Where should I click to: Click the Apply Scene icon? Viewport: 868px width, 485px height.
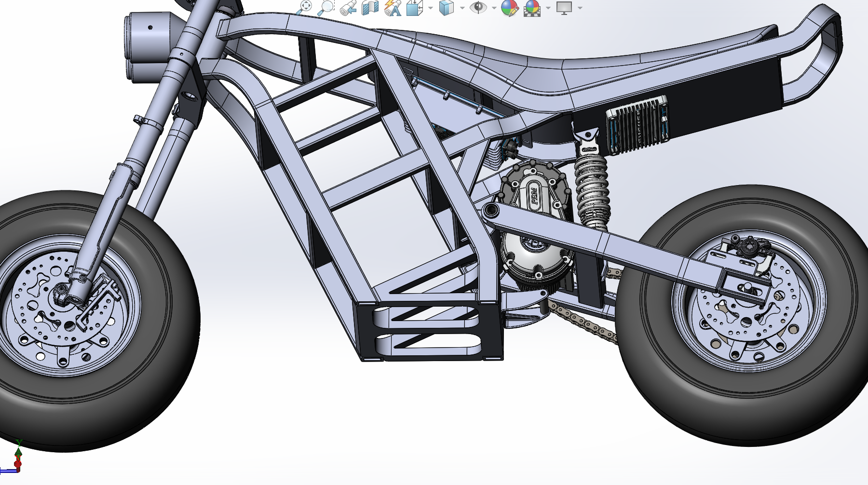click(532, 8)
